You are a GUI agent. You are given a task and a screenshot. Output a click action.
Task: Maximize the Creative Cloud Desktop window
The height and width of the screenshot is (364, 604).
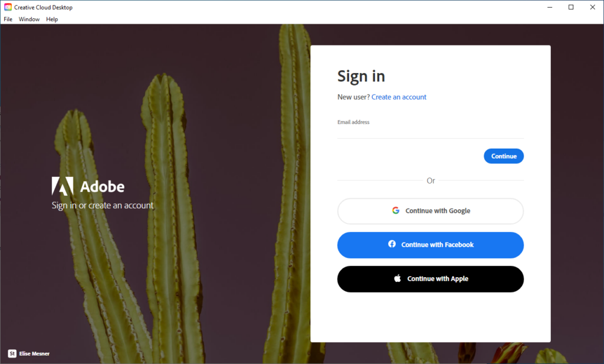tap(571, 7)
